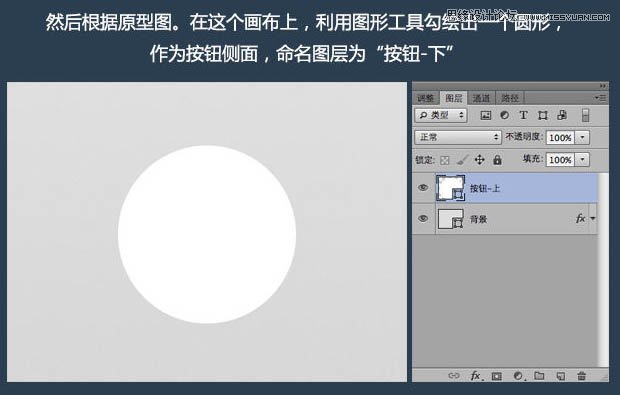Image resolution: width=620 pixels, height=395 pixels.
Task: Add a layer style with bottom fx
Action: 476,376
